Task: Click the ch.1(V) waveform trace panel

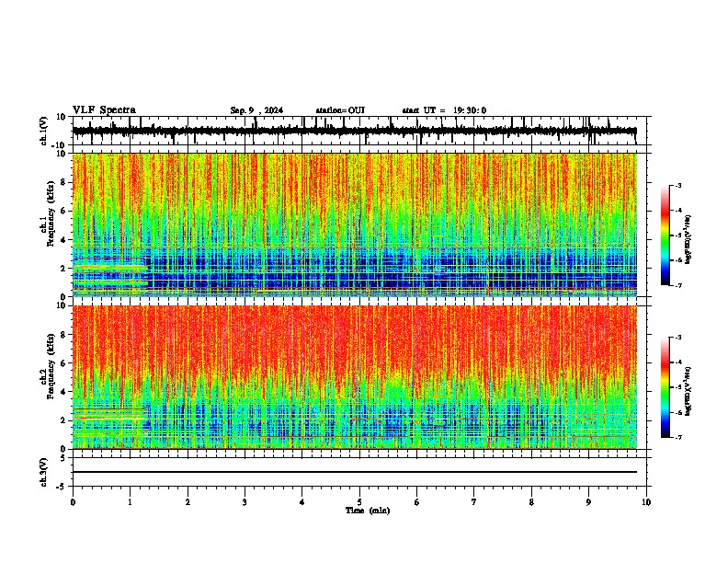Action: 359,131
